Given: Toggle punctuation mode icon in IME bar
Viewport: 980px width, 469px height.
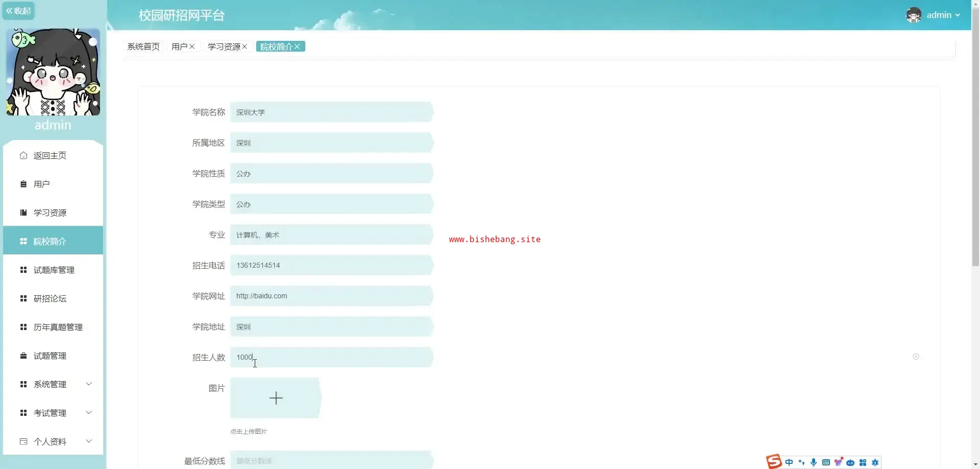Looking at the screenshot, I should coord(801,462).
